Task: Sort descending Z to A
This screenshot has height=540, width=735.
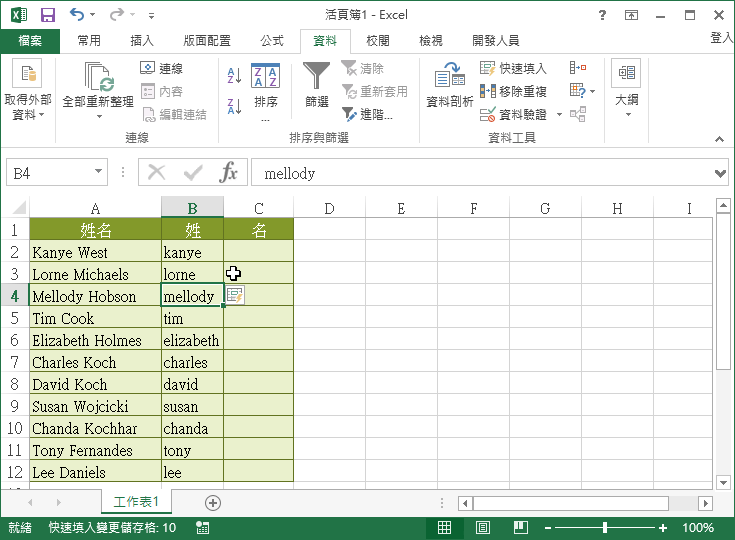Action: tap(234, 107)
